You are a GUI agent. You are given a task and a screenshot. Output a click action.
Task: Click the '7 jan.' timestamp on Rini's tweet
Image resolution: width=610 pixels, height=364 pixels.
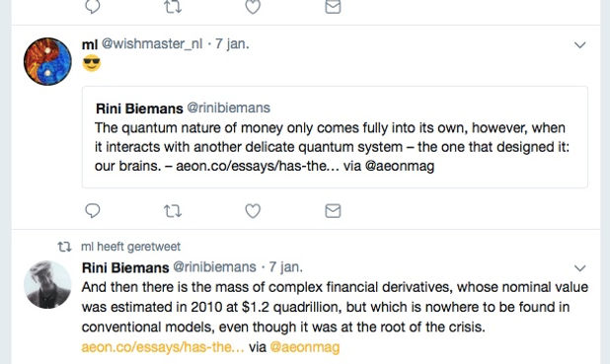pyautogui.click(x=286, y=267)
